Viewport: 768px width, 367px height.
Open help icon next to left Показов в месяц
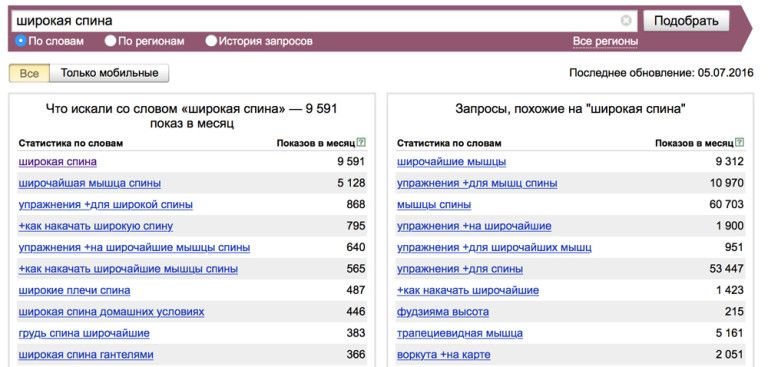click(x=361, y=143)
